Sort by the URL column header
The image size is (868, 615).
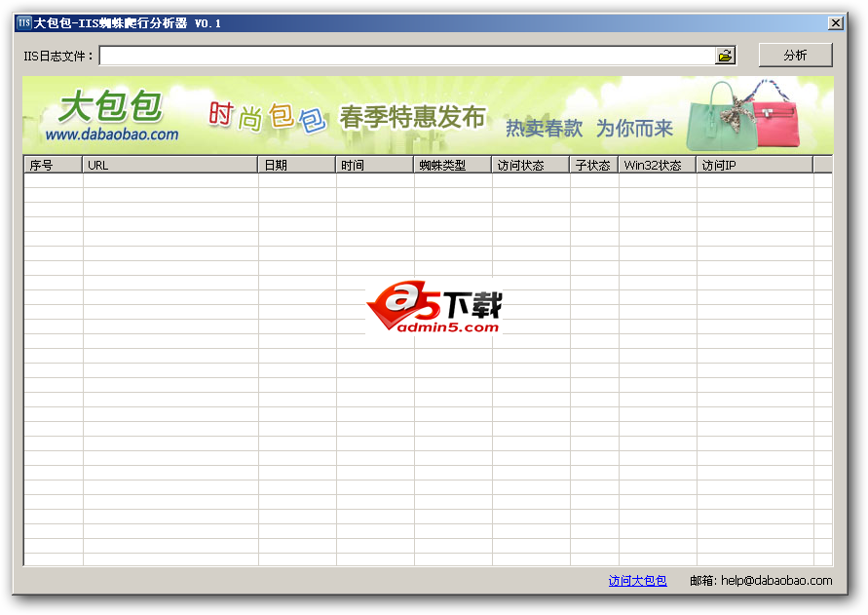(170, 165)
